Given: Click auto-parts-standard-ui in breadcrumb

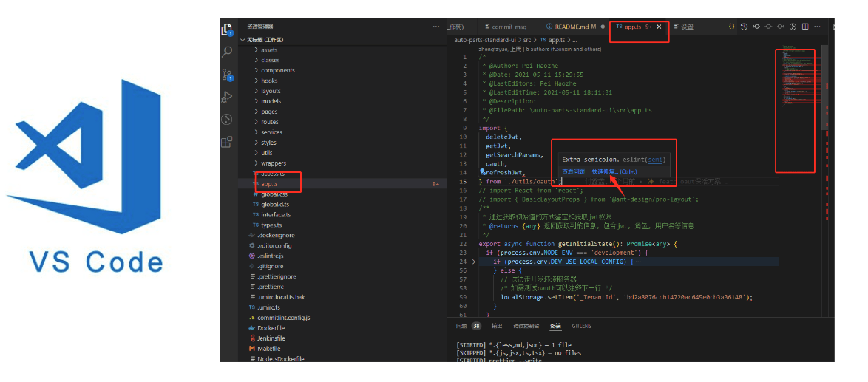Looking at the screenshot, I should point(485,40).
